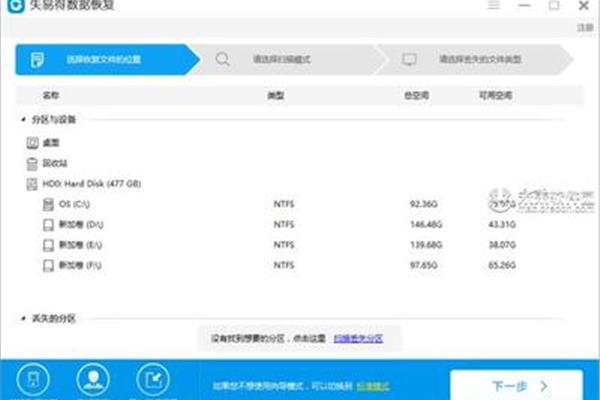Open the hamburger menu in title bar
Screen dimensions: 600x400
[x=493, y=5]
